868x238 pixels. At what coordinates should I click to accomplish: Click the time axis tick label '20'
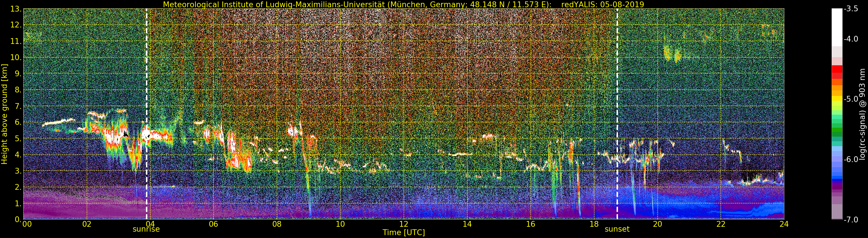tap(657, 224)
